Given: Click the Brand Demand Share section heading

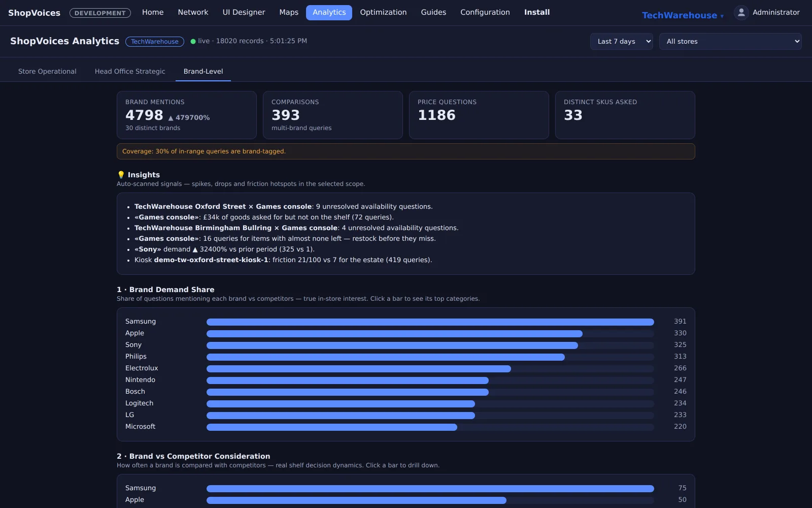Looking at the screenshot, I should click(x=165, y=290).
